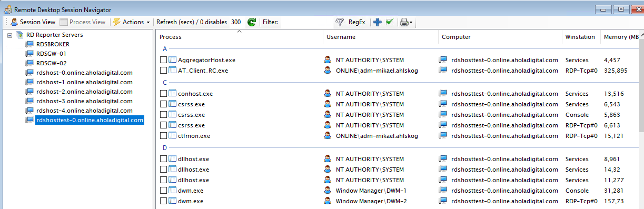
Task: Collapse the RD Reporter Servers tree node
Action: (9, 35)
